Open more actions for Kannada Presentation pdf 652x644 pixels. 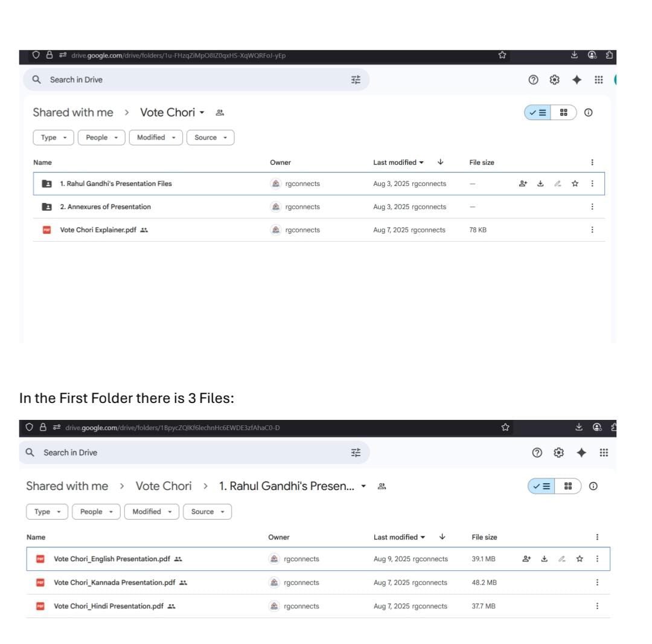pos(597,582)
